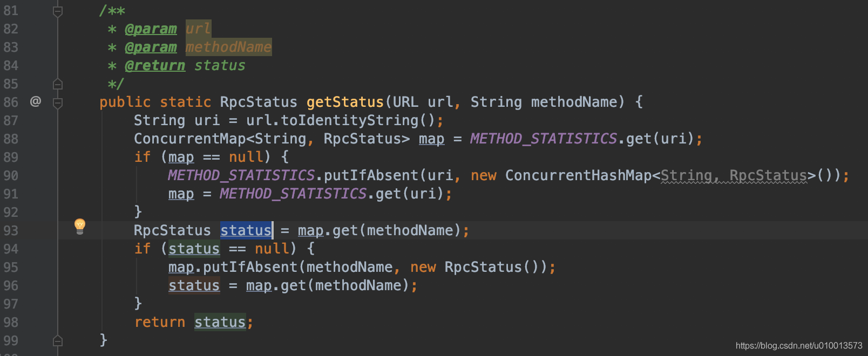This screenshot has width=868, height=356.
Task: Click the underlined String, RpcStatus type arguments
Action: point(734,175)
